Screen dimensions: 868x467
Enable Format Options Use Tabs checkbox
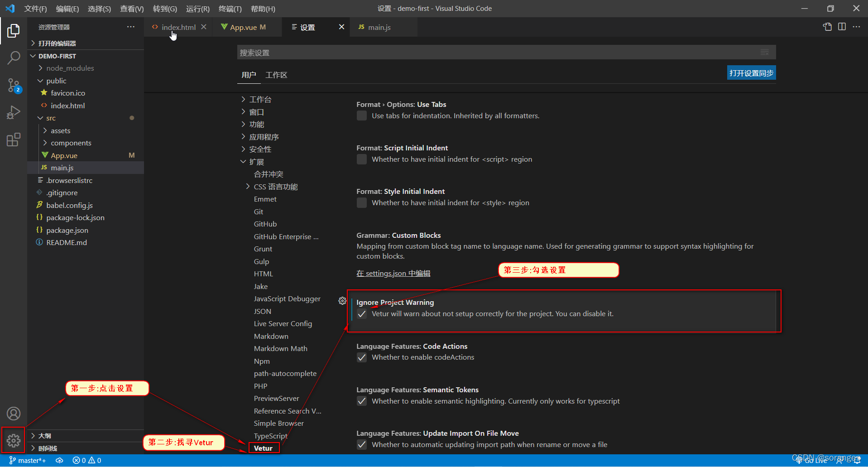(362, 116)
